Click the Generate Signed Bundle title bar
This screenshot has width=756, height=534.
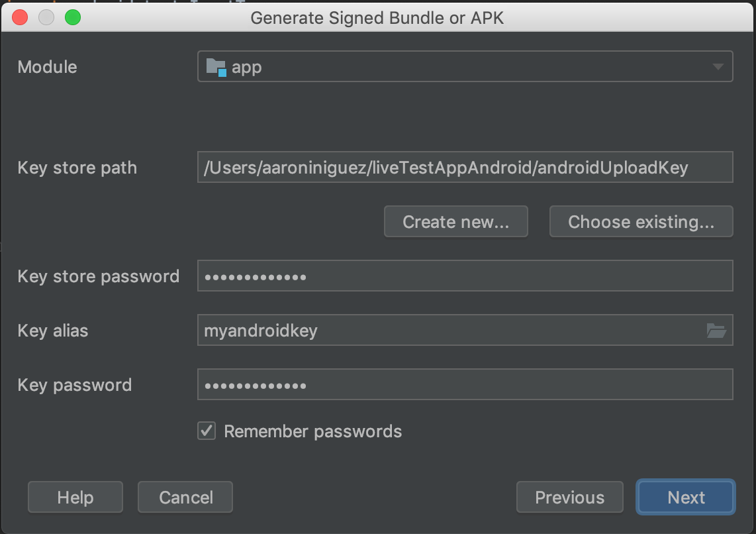(377, 18)
